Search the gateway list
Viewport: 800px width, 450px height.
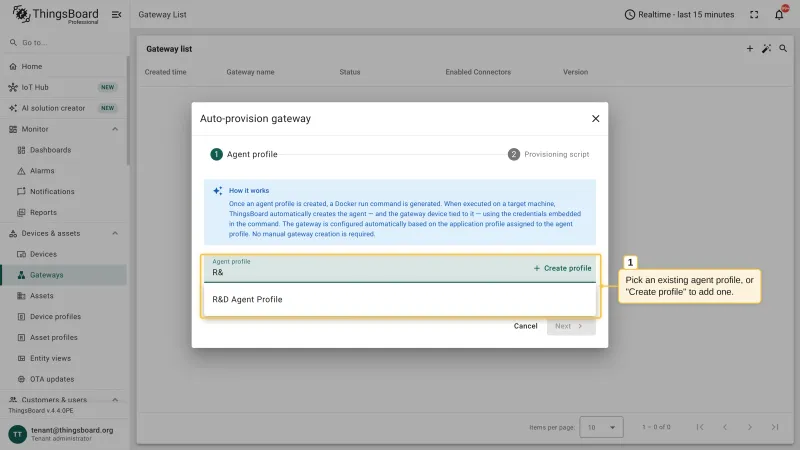783,48
